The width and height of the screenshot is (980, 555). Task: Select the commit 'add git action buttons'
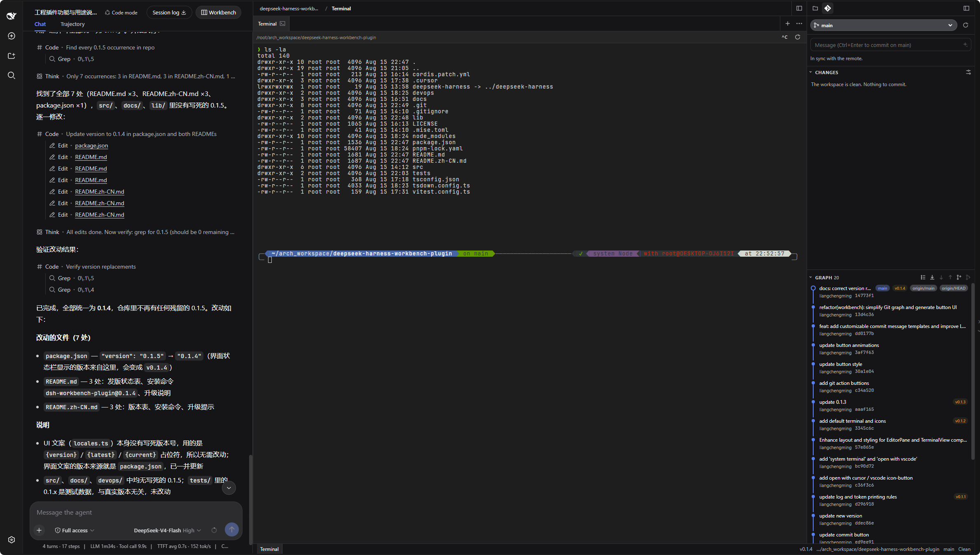coord(889,386)
